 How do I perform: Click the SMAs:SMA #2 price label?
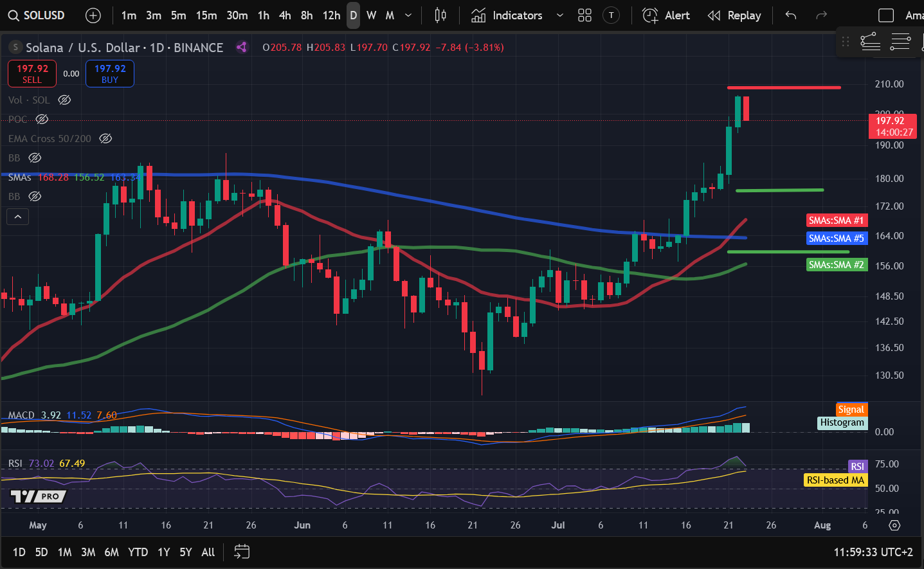837,265
